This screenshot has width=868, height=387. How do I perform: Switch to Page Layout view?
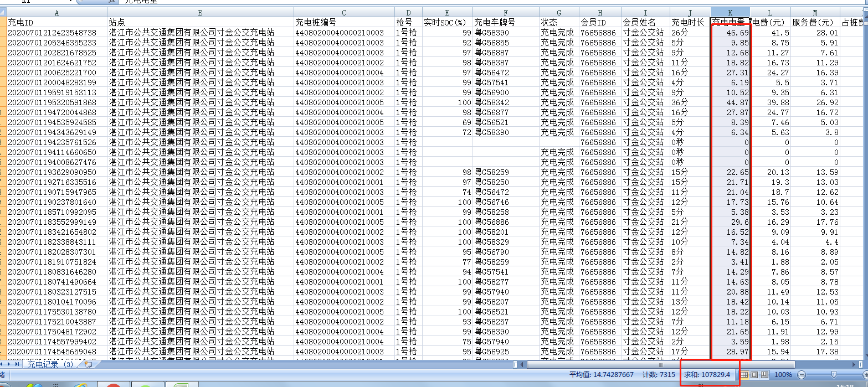pyautogui.click(x=754, y=375)
